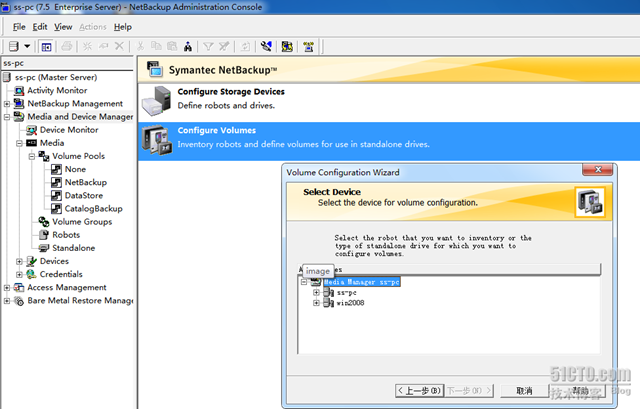Expand the win2008 node in wizard

317,304
